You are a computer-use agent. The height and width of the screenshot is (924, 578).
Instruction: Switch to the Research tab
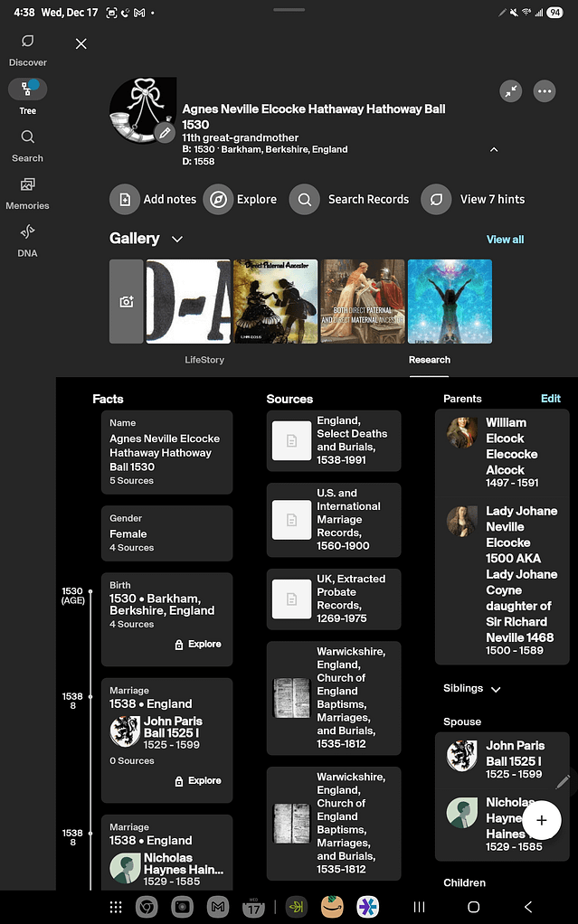pyautogui.click(x=430, y=360)
